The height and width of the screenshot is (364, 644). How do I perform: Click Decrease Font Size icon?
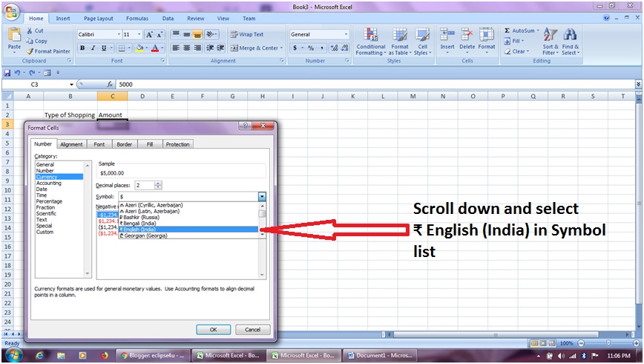pyautogui.click(x=160, y=35)
